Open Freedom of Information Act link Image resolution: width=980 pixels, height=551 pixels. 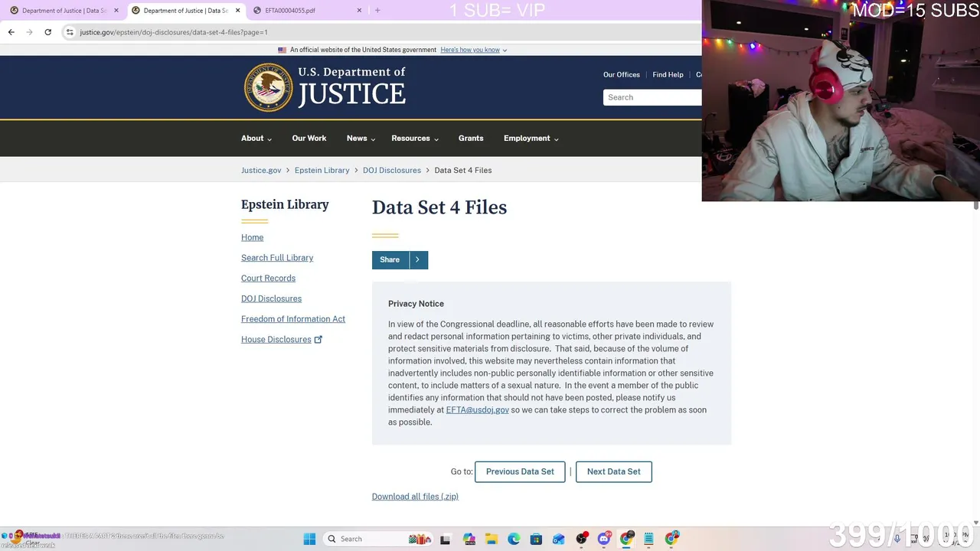293,319
